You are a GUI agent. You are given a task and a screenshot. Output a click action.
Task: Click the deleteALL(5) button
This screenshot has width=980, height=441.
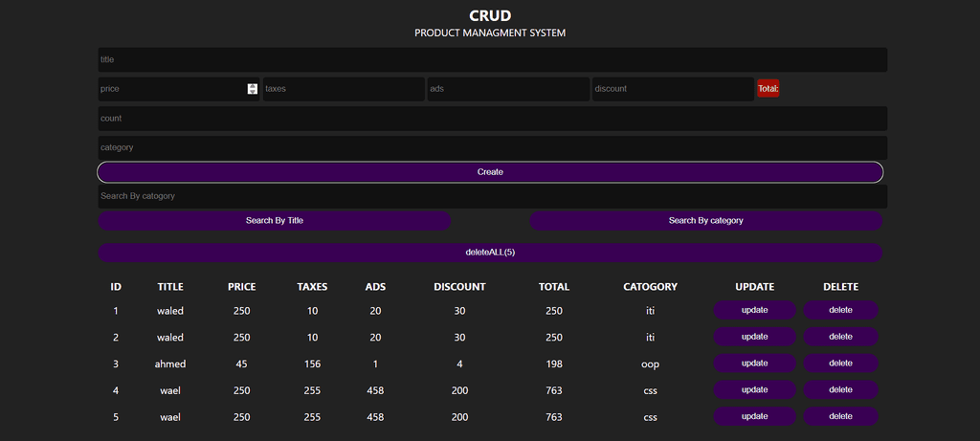pyautogui.click(x=490, y=253)
